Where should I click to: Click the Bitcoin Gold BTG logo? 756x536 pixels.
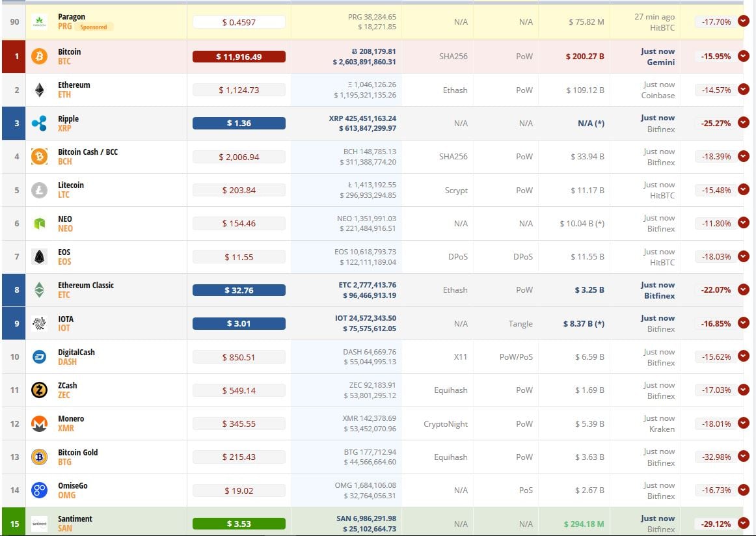pyautogui.click(x=39, y=457)
